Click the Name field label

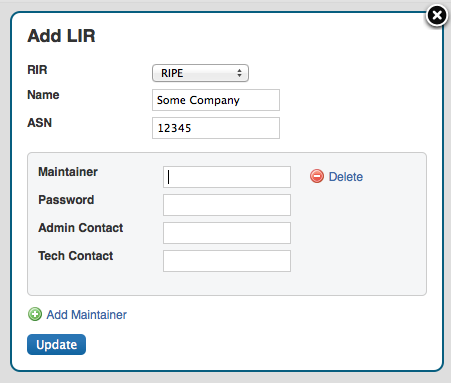[x=43, y=95]
